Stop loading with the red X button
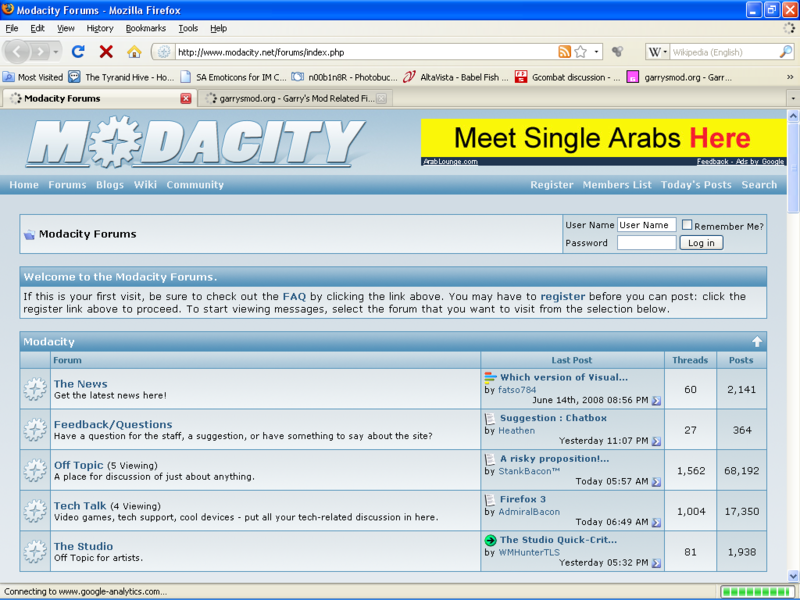The image size is (800, 600). [x=106, y=52]
